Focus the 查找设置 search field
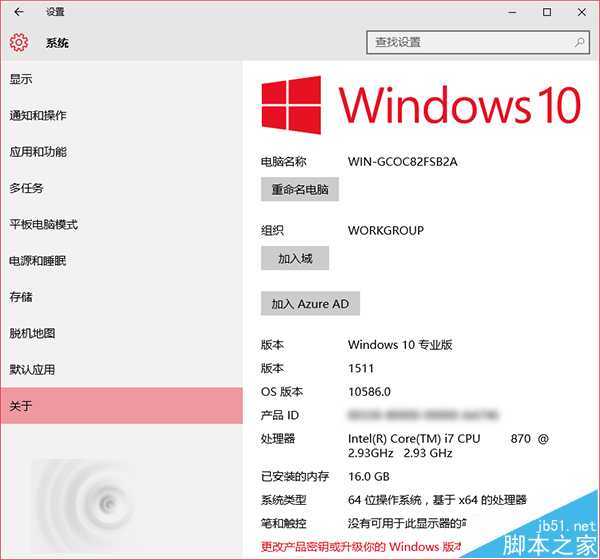The height and width of the screenshot is (560, 600). point(478,42)
